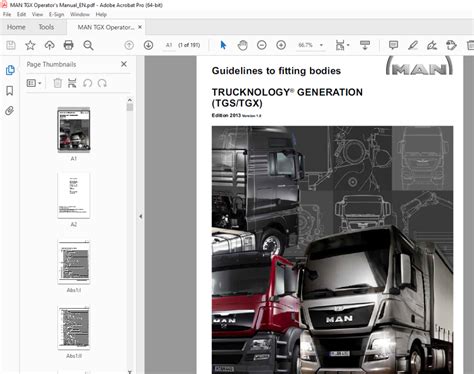Click the page number field A1

(169, 45)
